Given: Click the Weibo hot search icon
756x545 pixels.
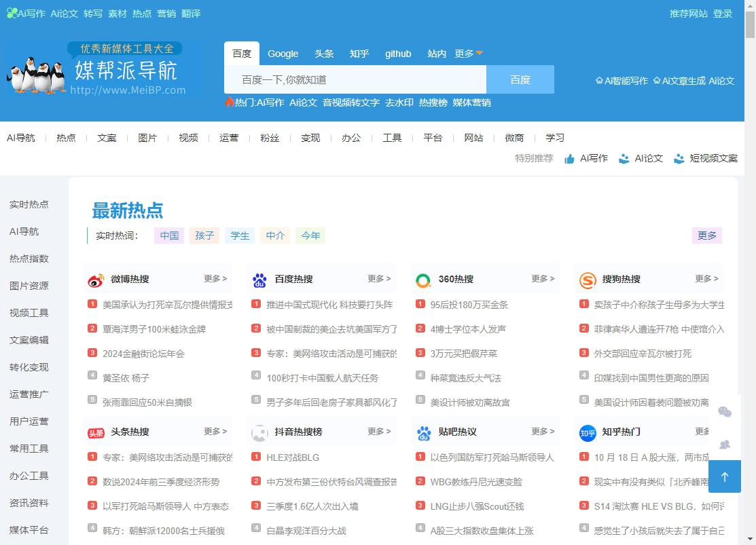Looking at the screenshot, I should [x=96, y=280].
